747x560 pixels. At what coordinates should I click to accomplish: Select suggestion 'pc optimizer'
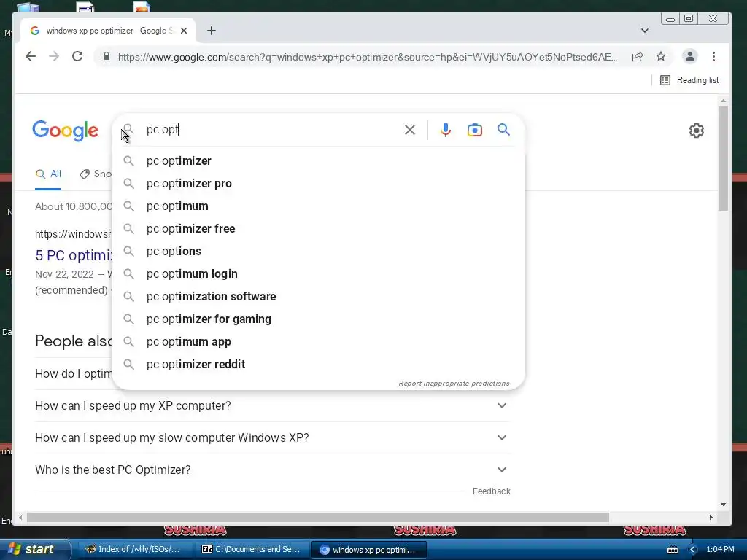[x=318, y=161]
